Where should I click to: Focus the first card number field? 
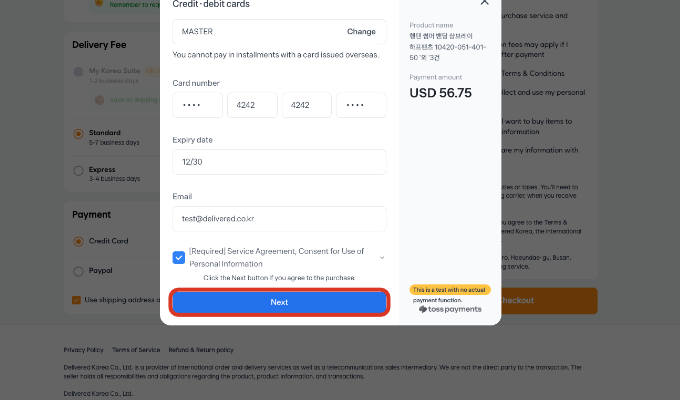click(197, 105)
